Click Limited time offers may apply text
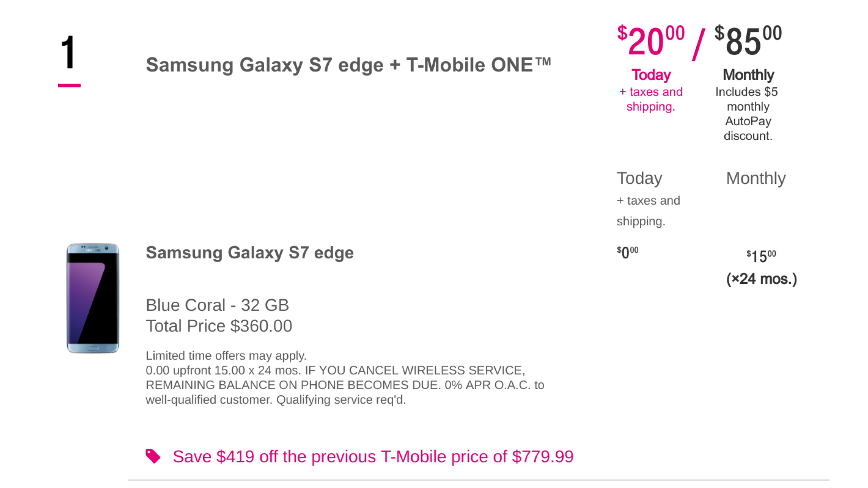The image size is (868, 488). (226, 356)
